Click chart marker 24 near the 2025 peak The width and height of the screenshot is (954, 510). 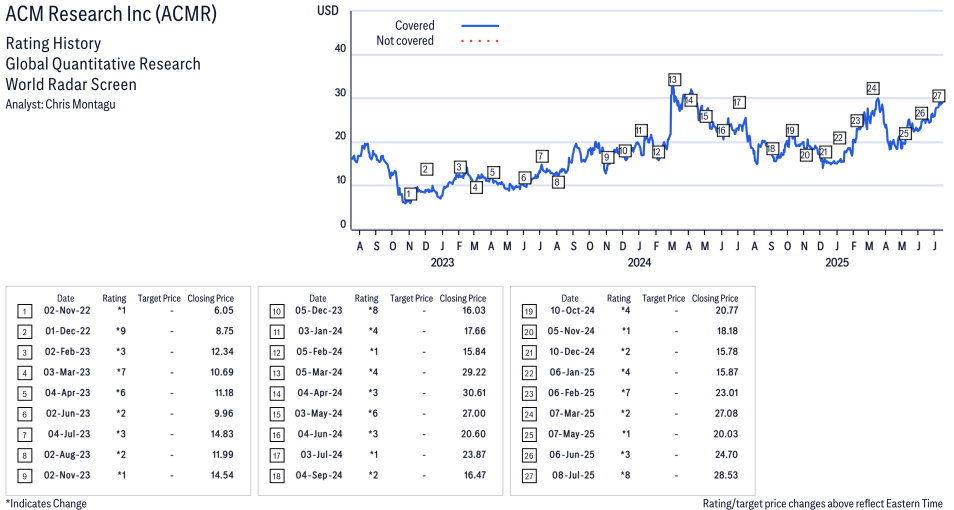click(872, 88)
